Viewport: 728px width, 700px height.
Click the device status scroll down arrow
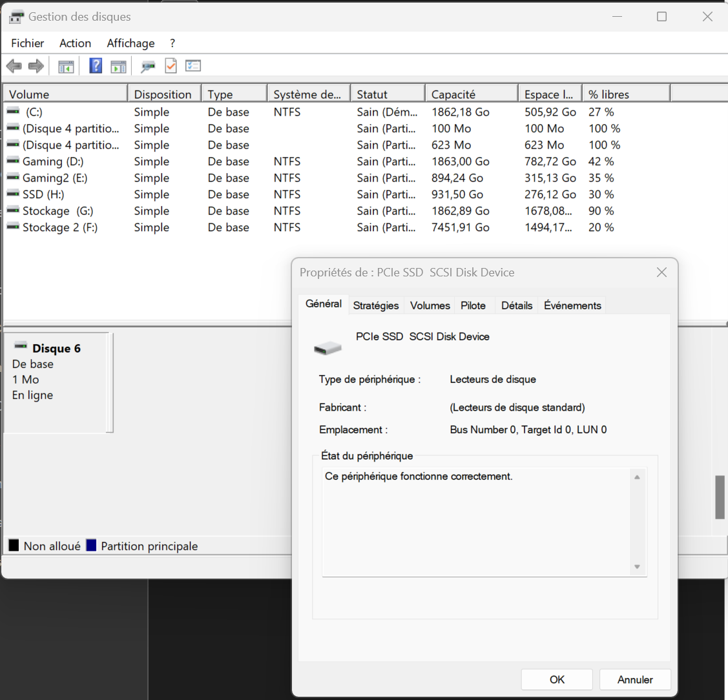coord(637,567)
